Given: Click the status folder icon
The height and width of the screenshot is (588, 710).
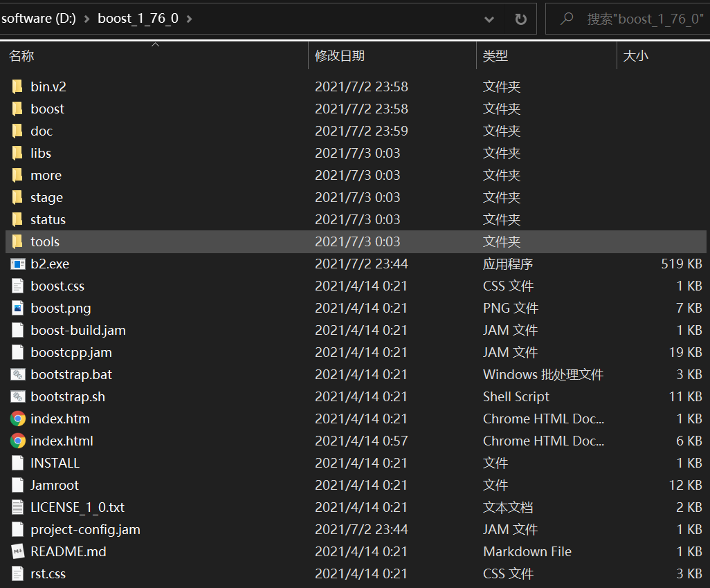Looking at the screenshot, I should pos(17,219).
